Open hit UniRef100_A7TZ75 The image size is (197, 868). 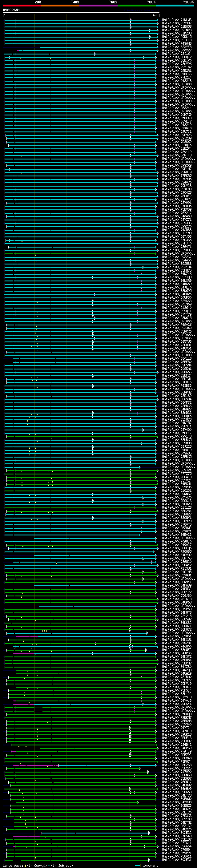[177, 474]
